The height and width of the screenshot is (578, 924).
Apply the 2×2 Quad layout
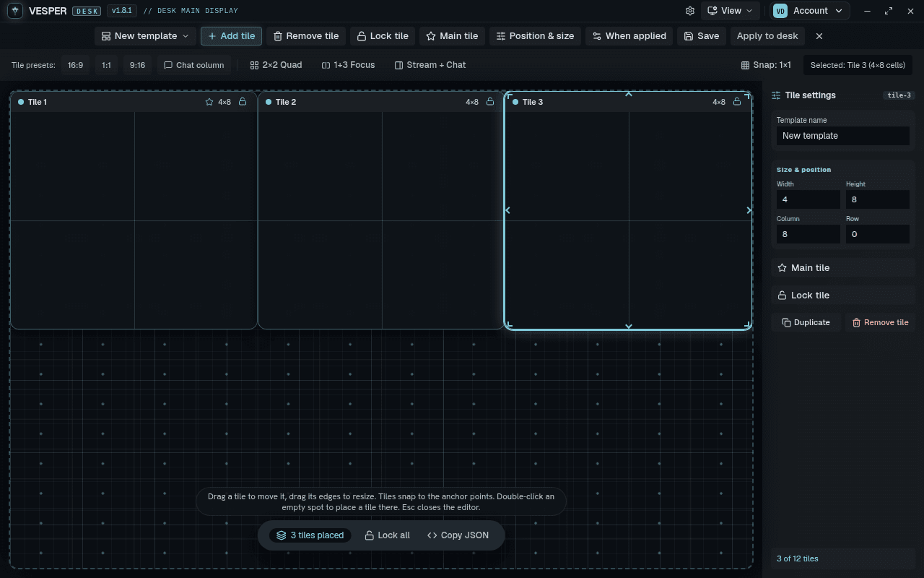click(x=276, y=65)
